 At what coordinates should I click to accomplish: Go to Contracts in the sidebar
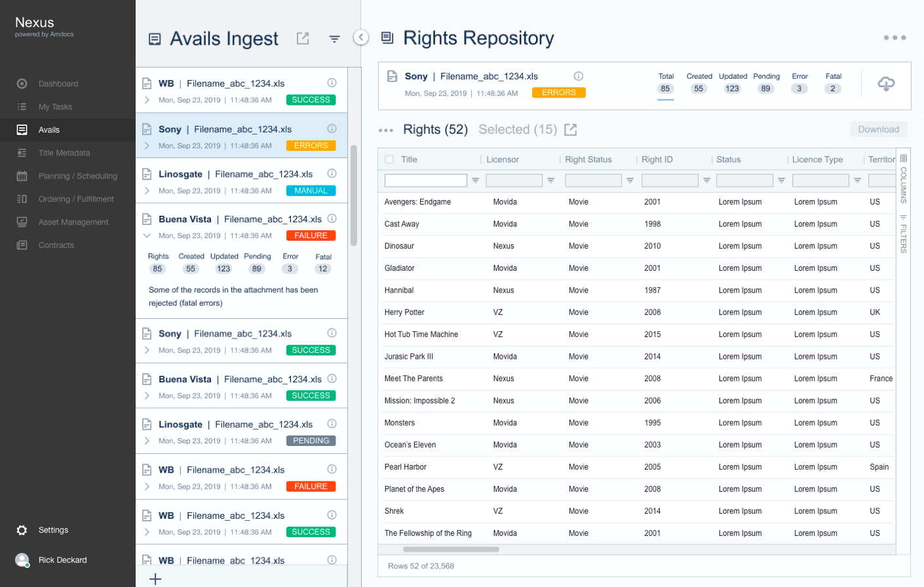point(56,245)
